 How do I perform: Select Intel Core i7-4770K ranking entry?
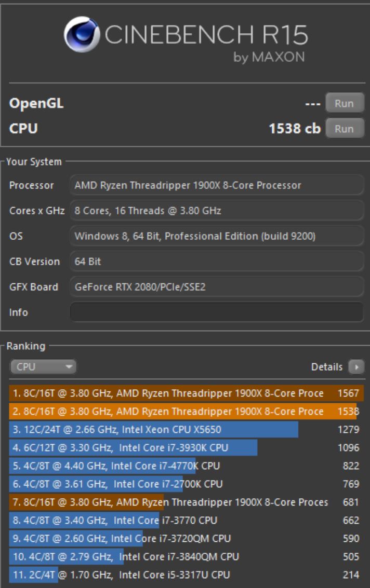[x=186, y=466]
